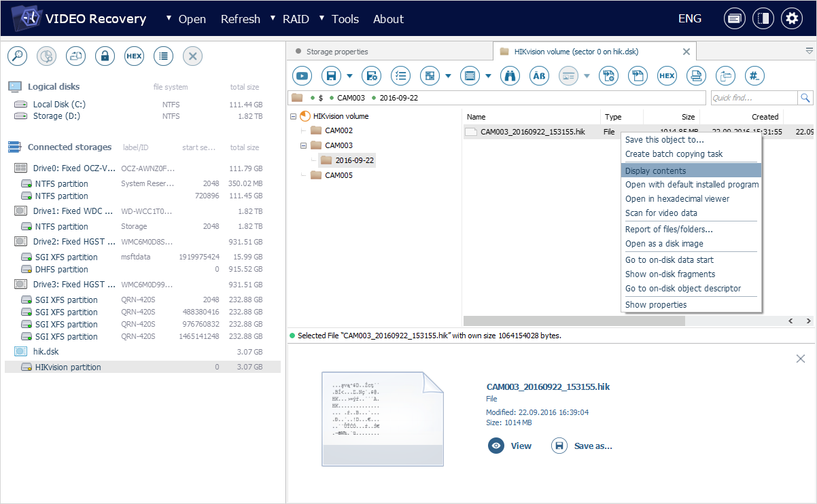Click the video play preview toolbar icon
Image resolution: width=817 pixels, height=504 pixels.
302,75
